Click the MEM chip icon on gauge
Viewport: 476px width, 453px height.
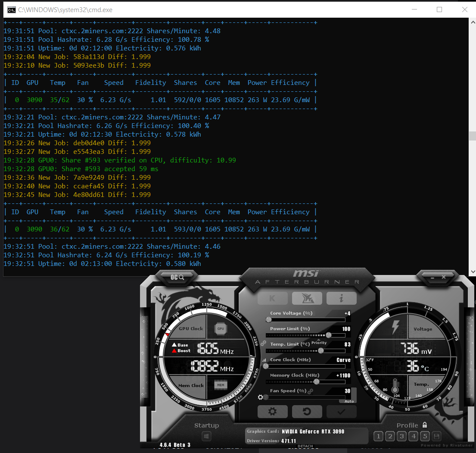[x=221, y=385]
